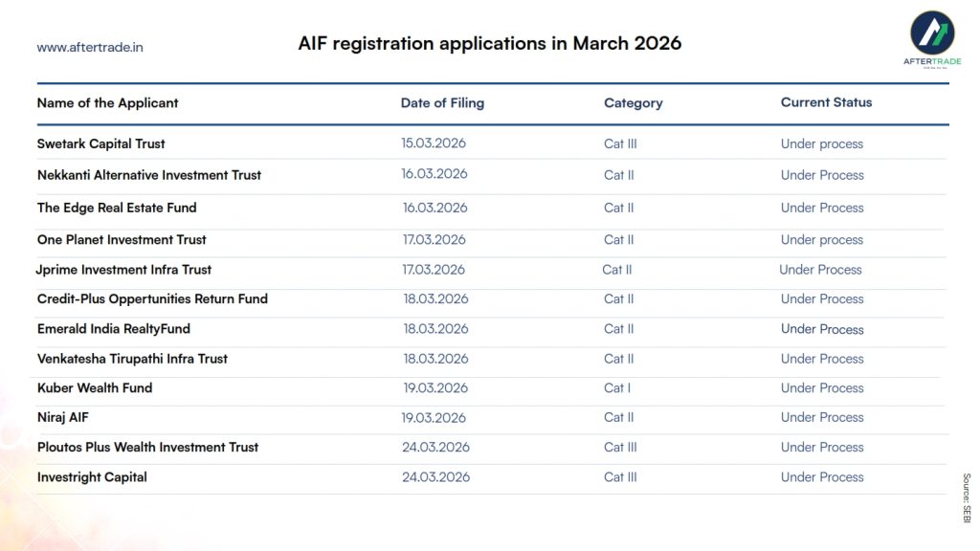The width and height of the screenshot is (980, 551).
Task: Click Emerald India RealtyFund name
Action: (113, 328)
